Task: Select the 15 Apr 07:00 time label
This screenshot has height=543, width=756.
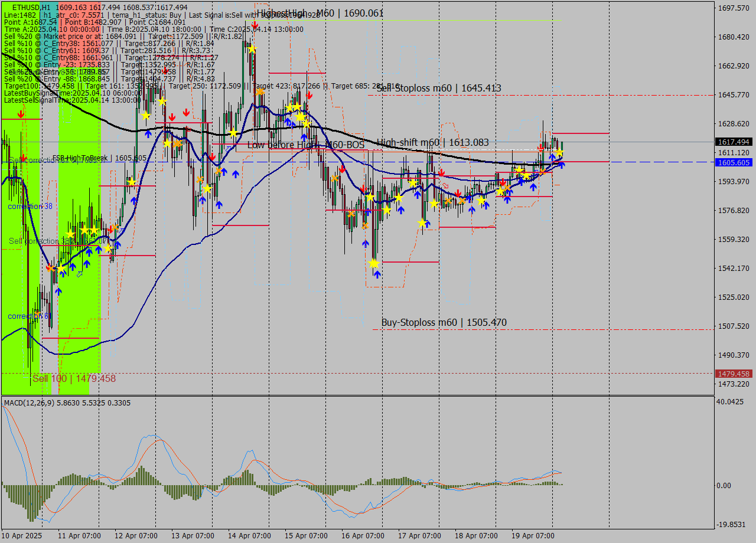Action: [306, 536]
